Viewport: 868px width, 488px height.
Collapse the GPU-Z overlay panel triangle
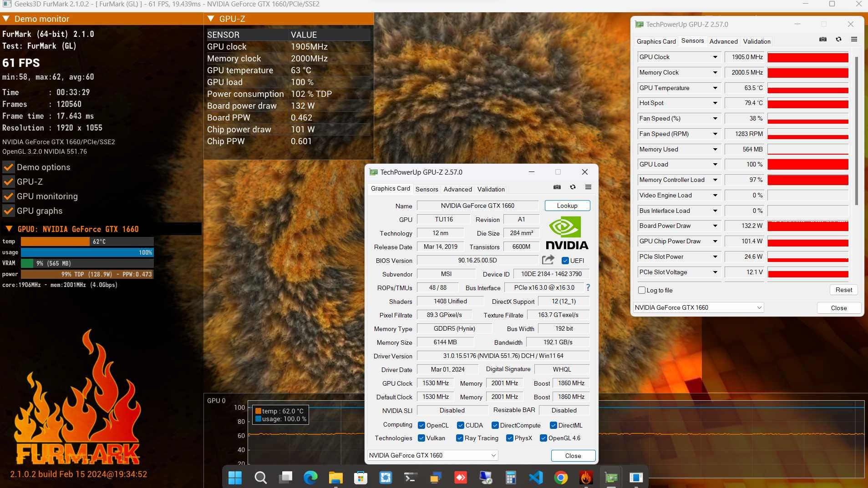(211, 19)
